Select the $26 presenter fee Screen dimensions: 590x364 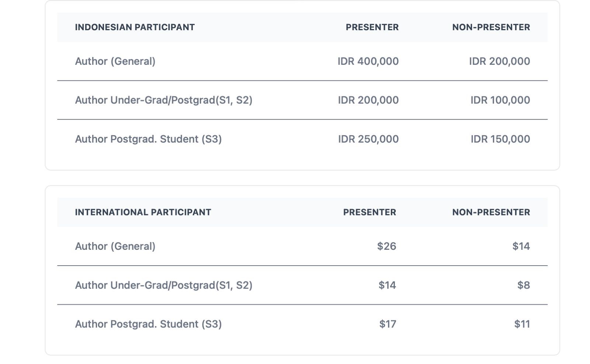pos(386,246)
